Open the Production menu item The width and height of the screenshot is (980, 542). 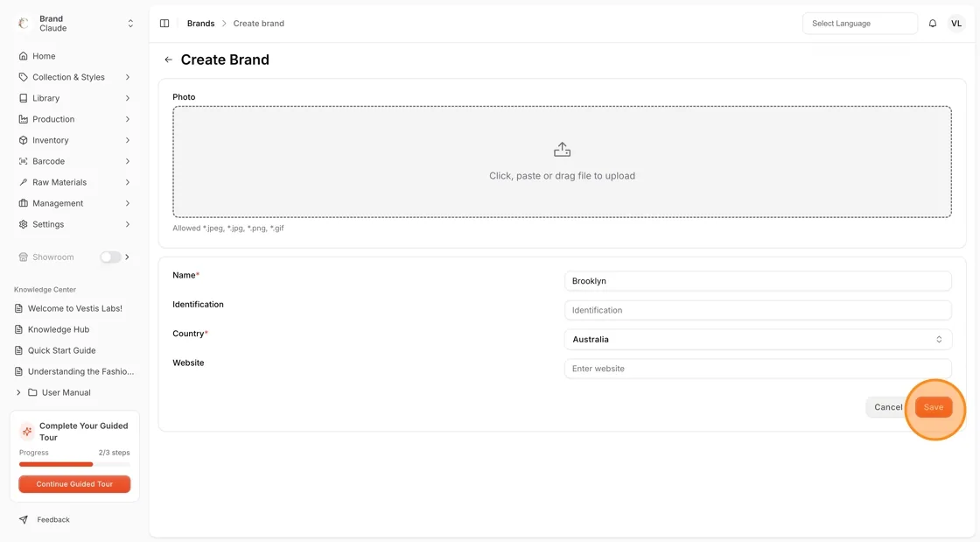tap(75, 119)
